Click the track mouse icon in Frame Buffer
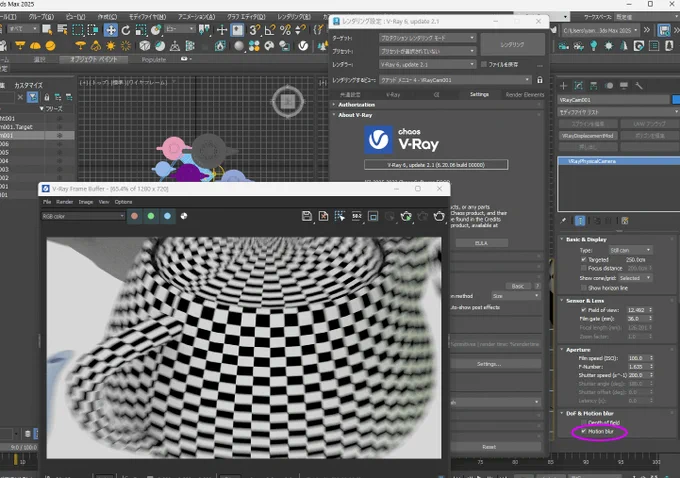The width and height of the screenshot is (680, 478). click(340, 216)
